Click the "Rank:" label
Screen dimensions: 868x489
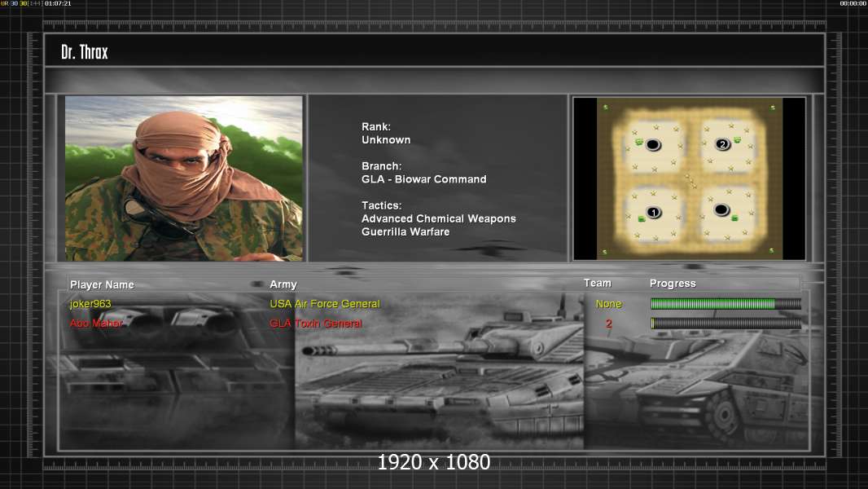[376, 127]
